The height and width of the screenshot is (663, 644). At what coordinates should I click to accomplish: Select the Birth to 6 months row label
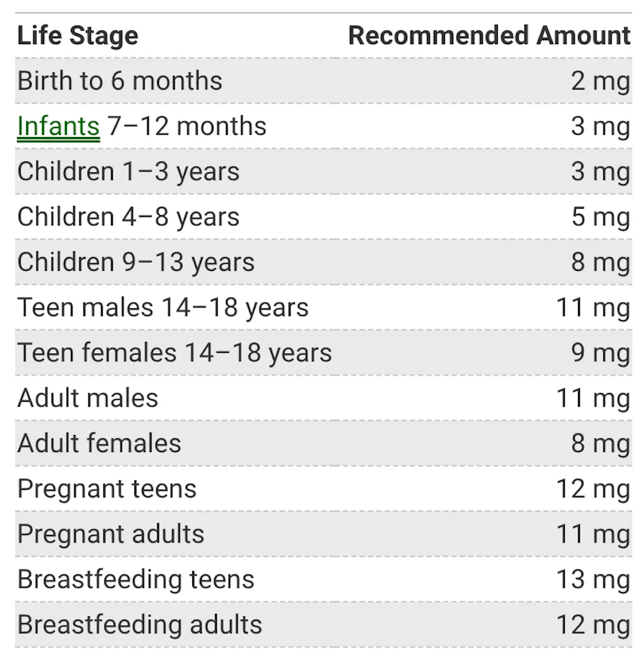pos(119,81)
